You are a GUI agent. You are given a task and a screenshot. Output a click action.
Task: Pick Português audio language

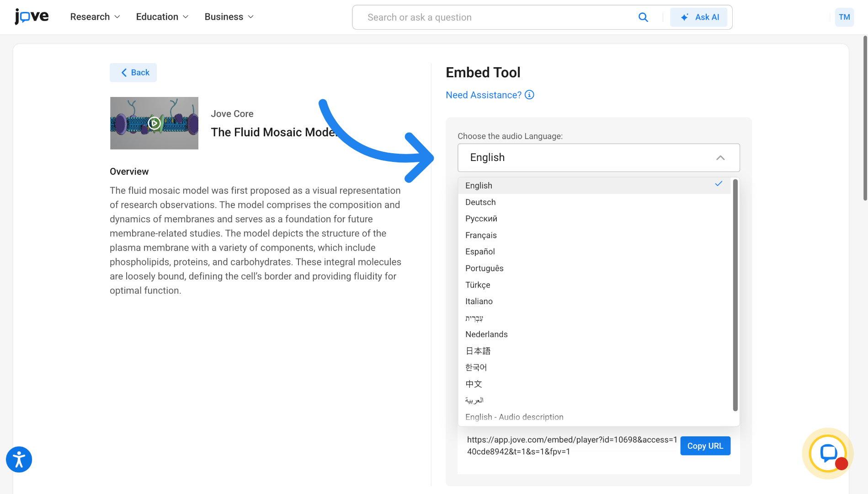595,268
